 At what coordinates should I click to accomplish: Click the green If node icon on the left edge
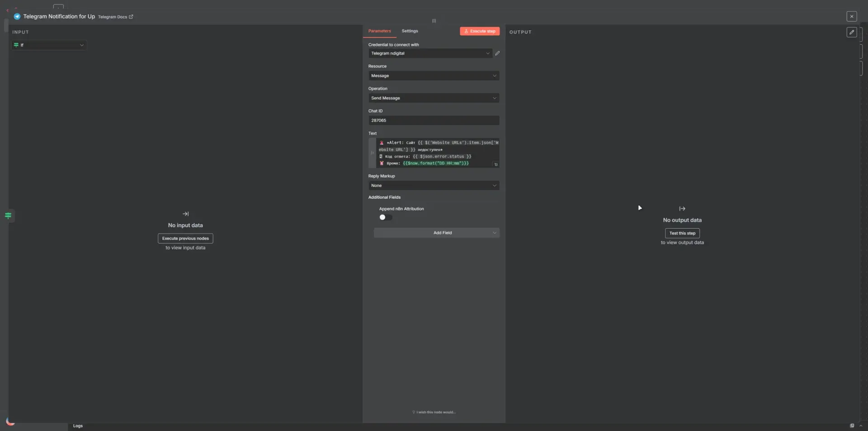click(x=8, y=215)
